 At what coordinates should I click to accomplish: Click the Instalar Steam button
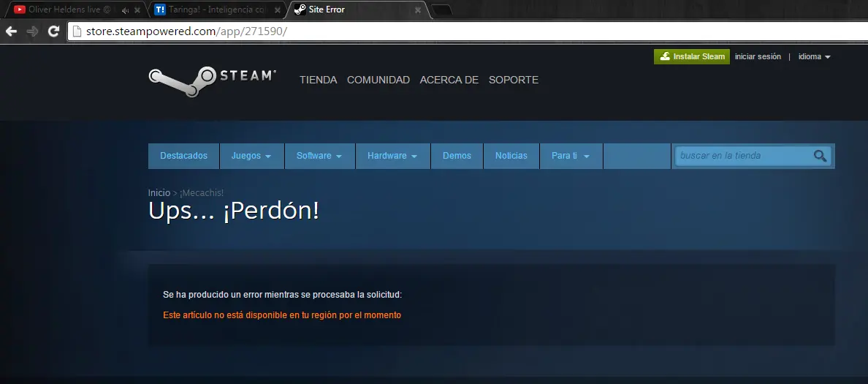coord(691,56)
